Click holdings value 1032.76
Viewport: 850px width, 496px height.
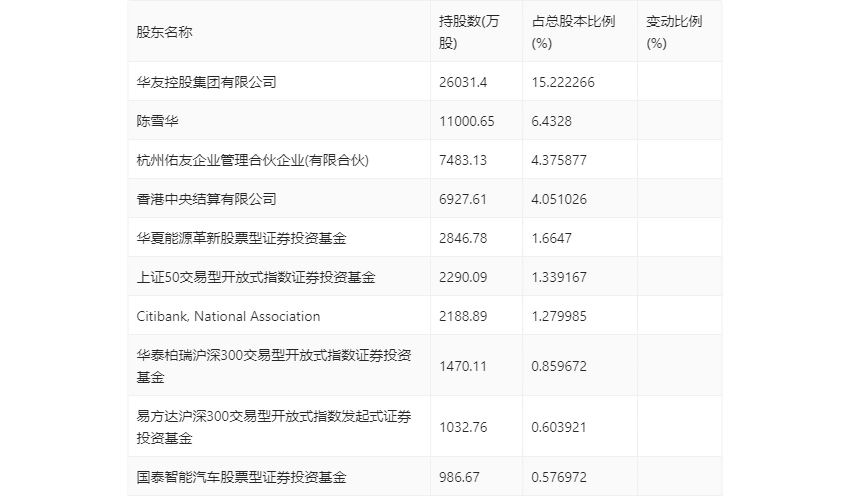pyautogui.click(x=463, y=427)
